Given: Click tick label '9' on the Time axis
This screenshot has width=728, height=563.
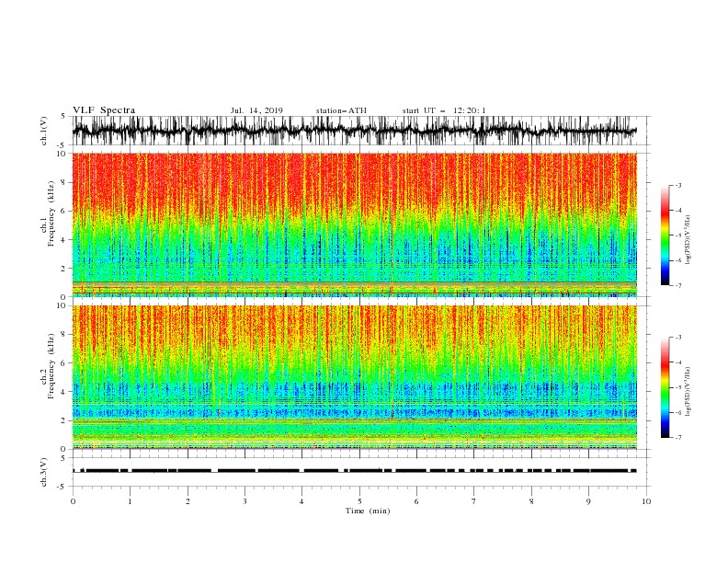Looking at the screenshot, I should point(588,501).
